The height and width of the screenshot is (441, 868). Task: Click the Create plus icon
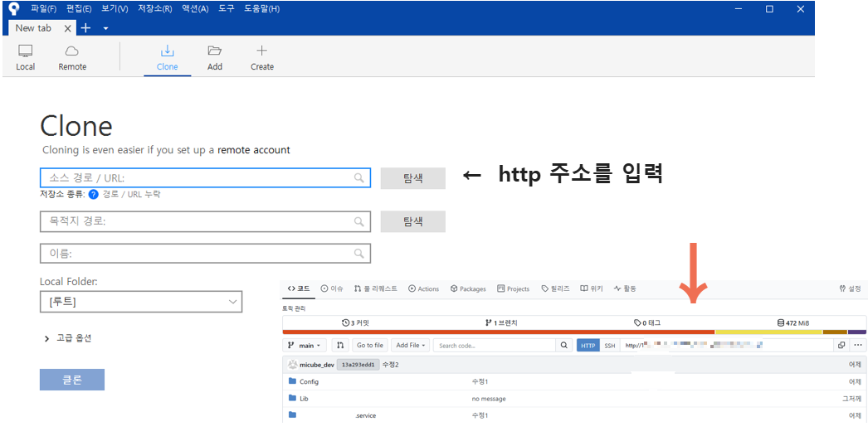[262, 51]
